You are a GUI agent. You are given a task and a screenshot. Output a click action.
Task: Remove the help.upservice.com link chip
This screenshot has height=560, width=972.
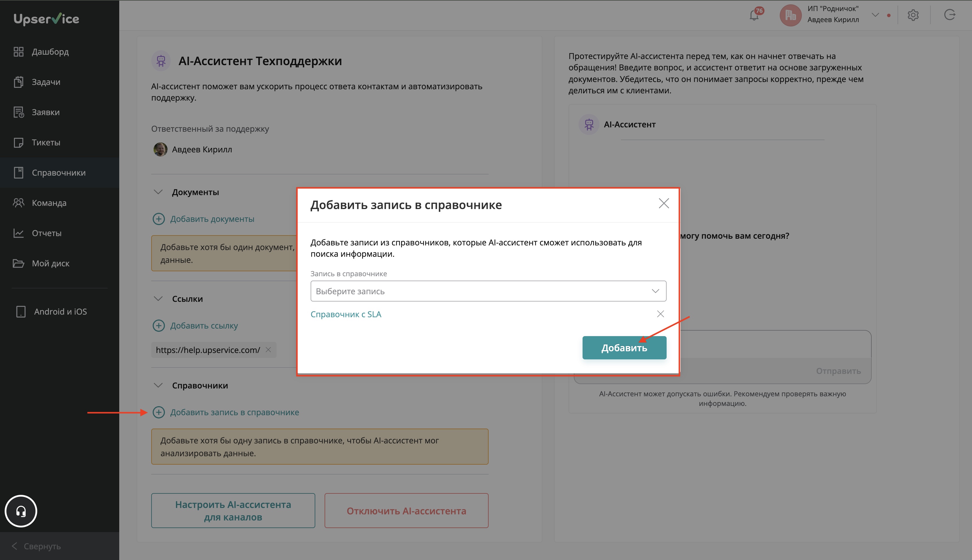point(268,349)
